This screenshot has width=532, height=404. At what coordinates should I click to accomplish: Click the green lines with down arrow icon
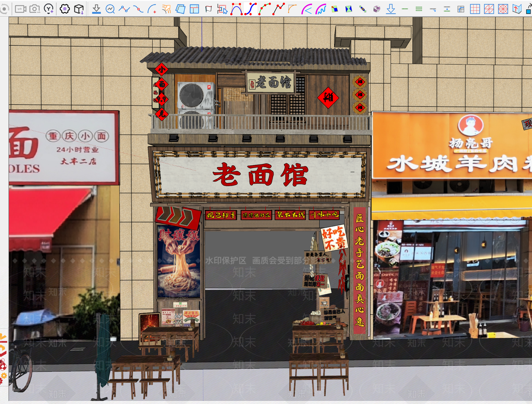coord(447,9)
